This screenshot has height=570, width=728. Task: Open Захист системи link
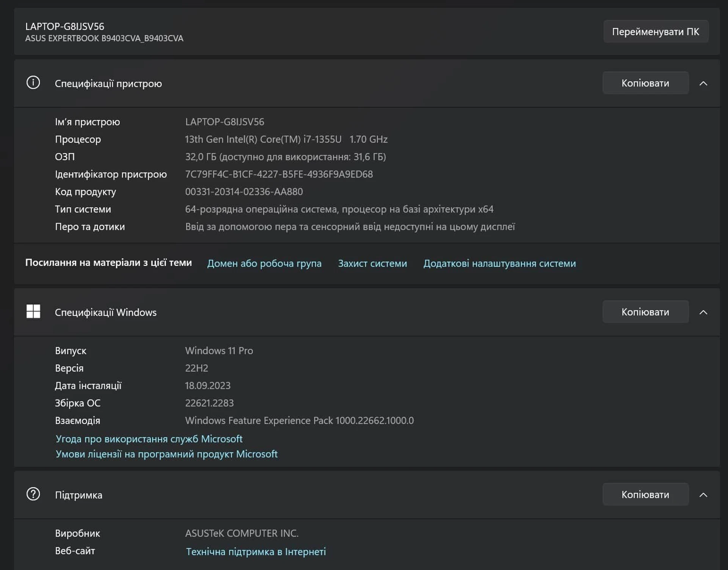pos(372,263)
